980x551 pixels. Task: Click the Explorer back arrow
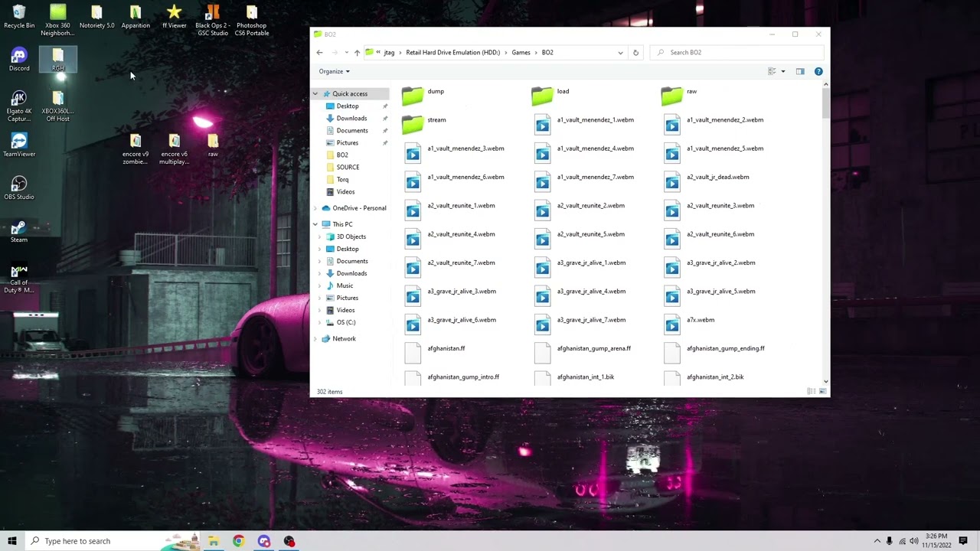pyautogui.click(x=319, y=53)
